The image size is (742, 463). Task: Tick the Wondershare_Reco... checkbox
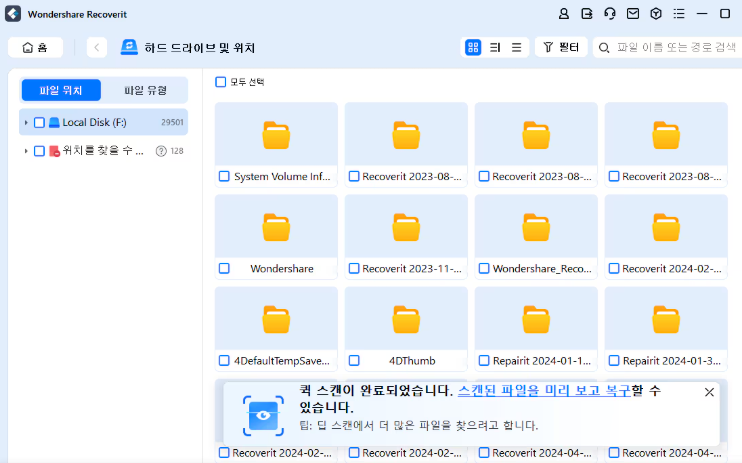(484, 268)
